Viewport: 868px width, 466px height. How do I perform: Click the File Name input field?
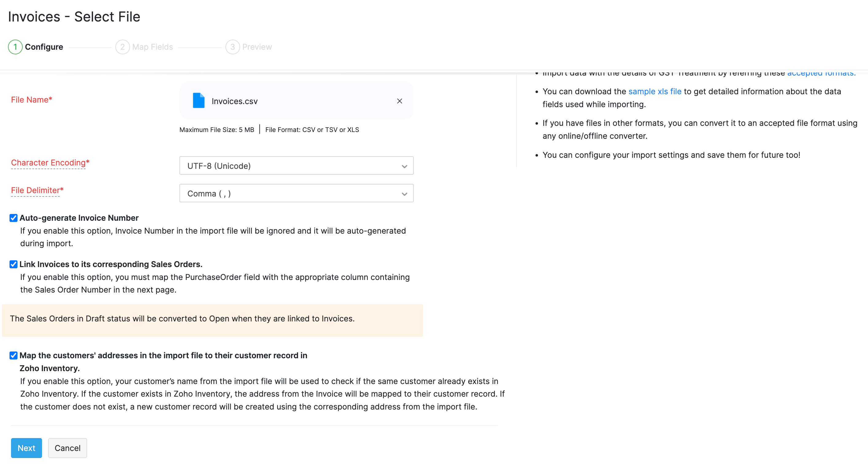coord(296,101)
